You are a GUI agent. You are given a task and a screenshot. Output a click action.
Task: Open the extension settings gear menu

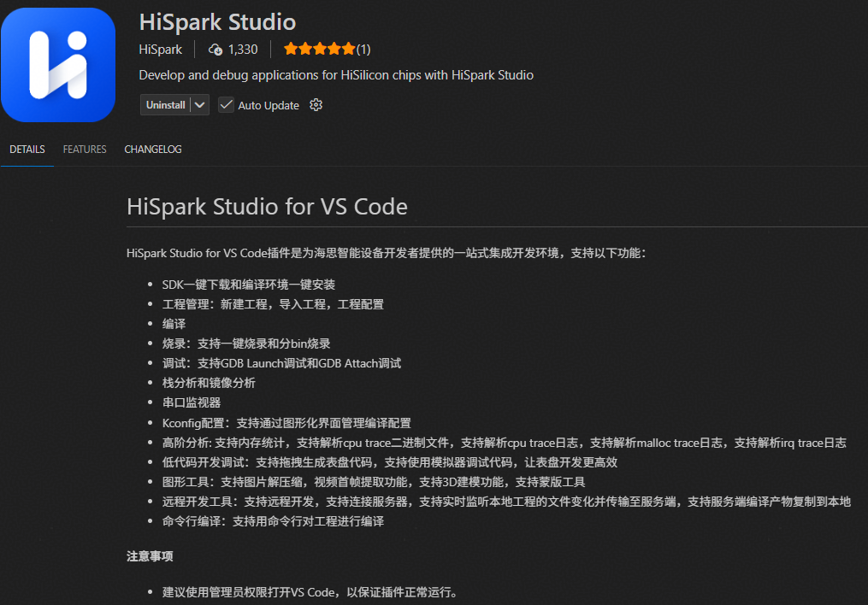point(316,105)
